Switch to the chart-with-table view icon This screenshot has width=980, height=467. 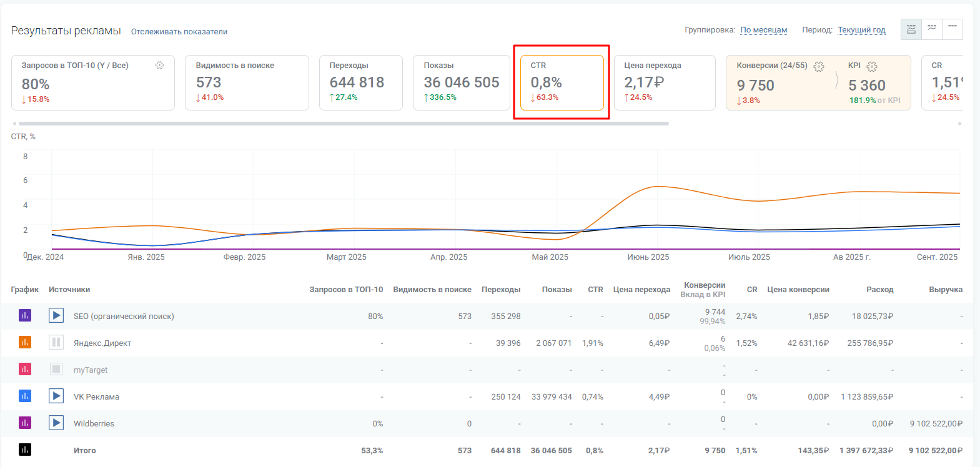(911, 29)
